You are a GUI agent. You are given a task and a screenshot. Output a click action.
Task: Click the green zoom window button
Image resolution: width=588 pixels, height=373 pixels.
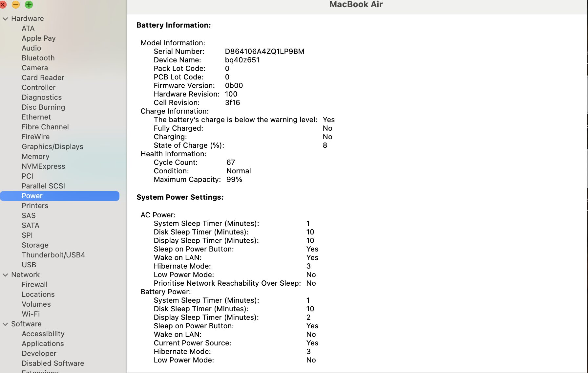pyautogui.click(x=29, y=5)
